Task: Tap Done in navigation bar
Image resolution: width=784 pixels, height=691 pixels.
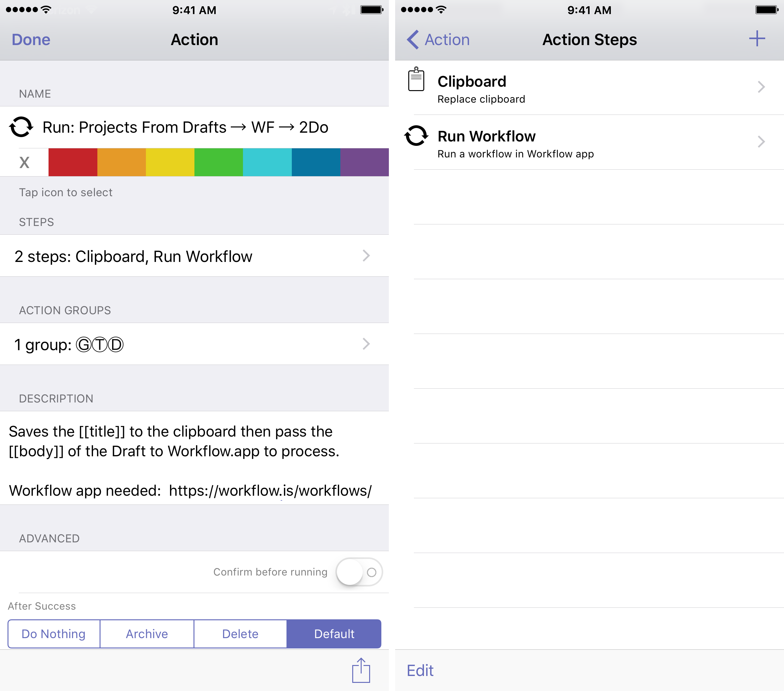Action: [x=31, y=39]
